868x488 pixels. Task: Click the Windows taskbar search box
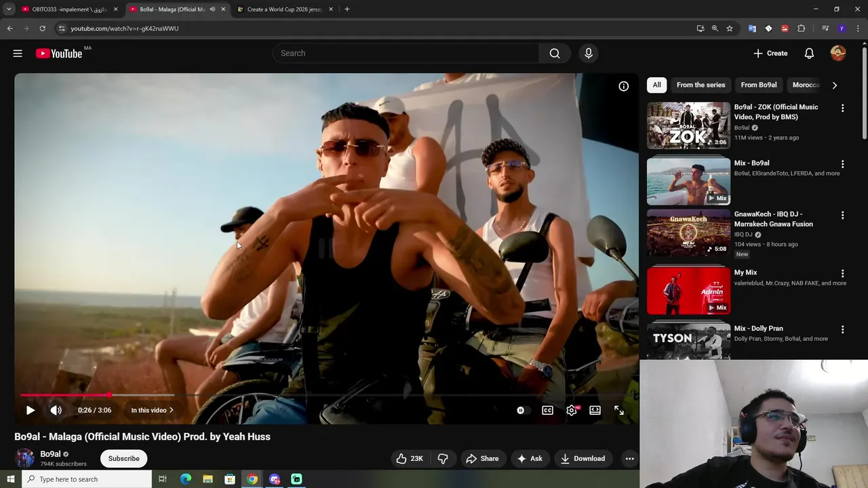[x=86, y=479]
